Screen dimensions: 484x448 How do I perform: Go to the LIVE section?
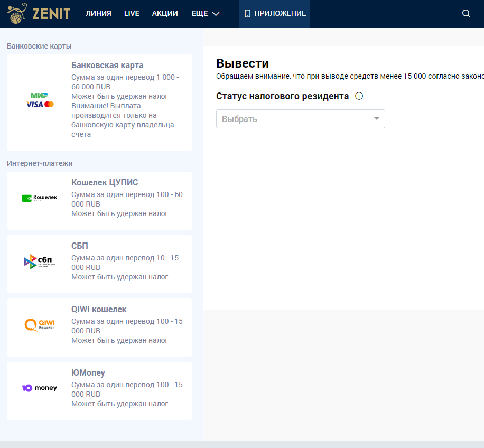[x=132, y=13]
